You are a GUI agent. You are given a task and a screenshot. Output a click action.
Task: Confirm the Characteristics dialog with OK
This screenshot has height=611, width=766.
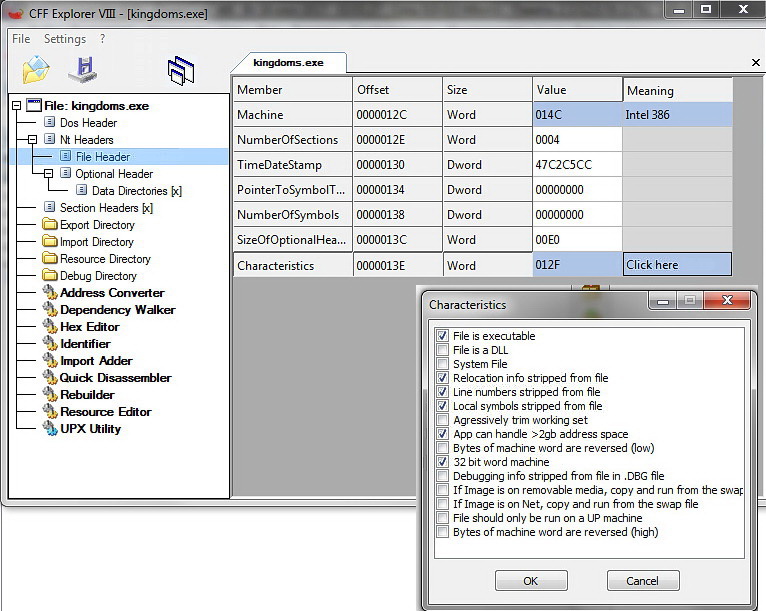click(531, 581)
